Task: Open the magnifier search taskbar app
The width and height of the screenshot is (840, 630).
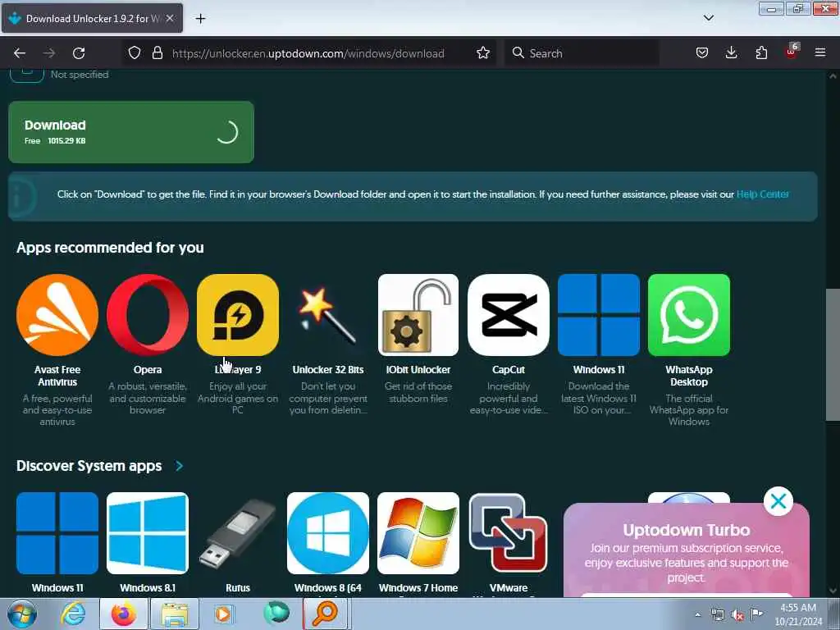Action: point(325,614)
